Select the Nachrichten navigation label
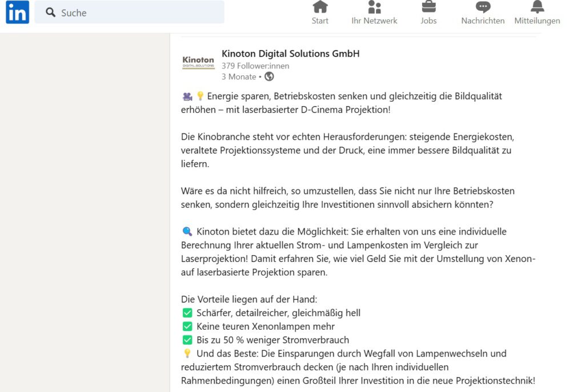The width and height of the screenshot is (585, 392). [x=483, y=21]
